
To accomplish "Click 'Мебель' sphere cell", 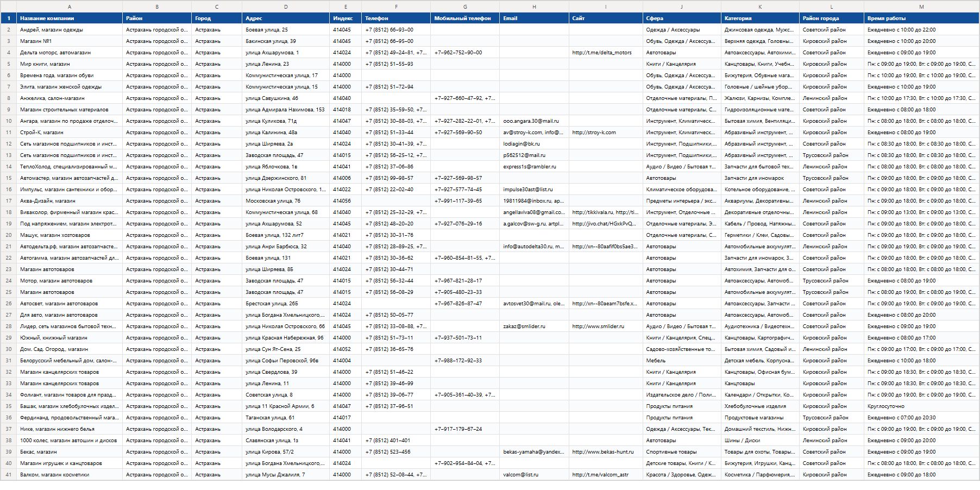I will (x=682, y=361).
